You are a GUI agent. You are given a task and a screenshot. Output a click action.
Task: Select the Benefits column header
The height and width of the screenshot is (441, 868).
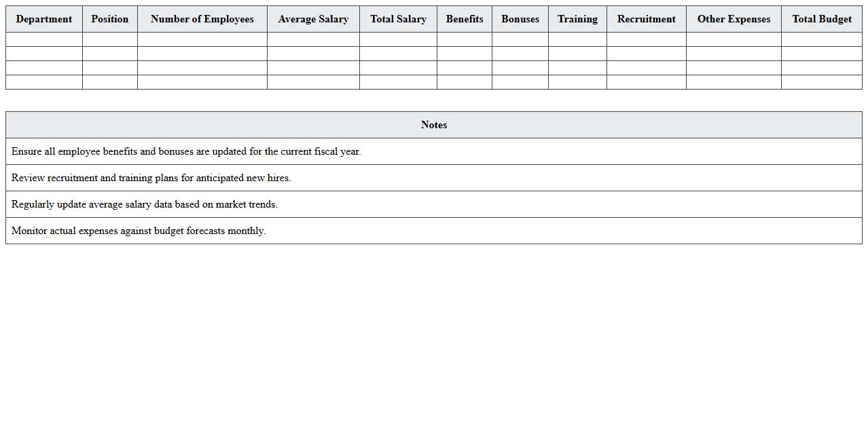(465, 19)
